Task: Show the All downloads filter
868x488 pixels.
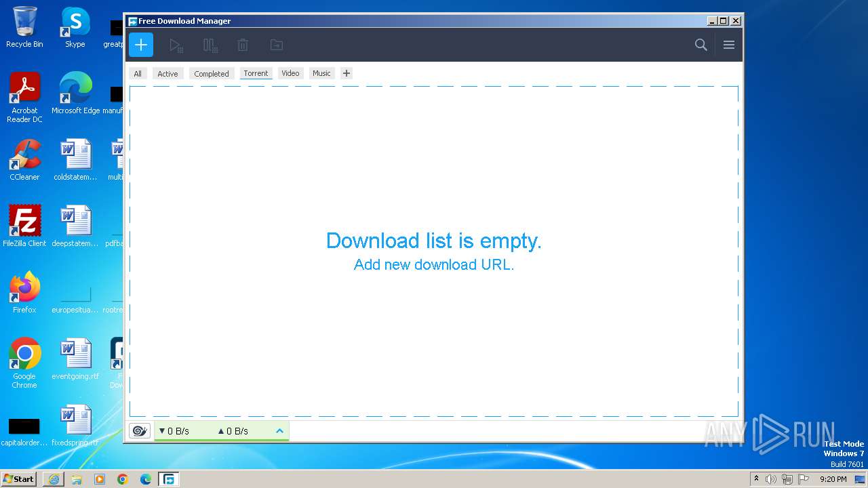Action: (x=138, y=74)
